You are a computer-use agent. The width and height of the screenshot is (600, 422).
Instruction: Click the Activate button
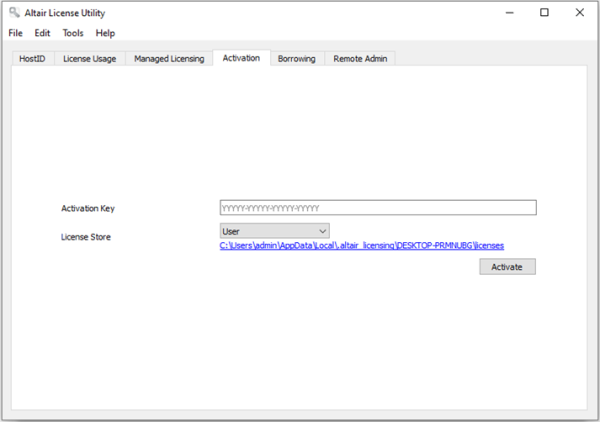click(x=507, y=267)
